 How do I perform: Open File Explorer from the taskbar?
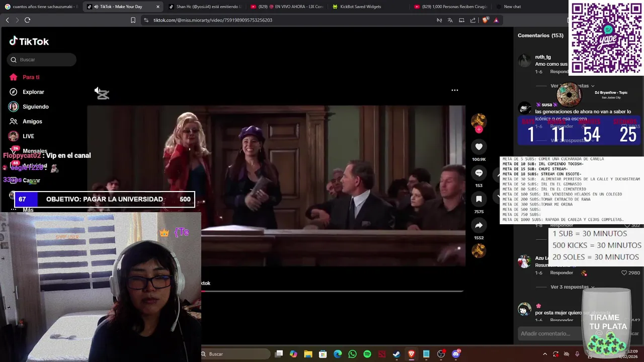click(x=308, y=354)
